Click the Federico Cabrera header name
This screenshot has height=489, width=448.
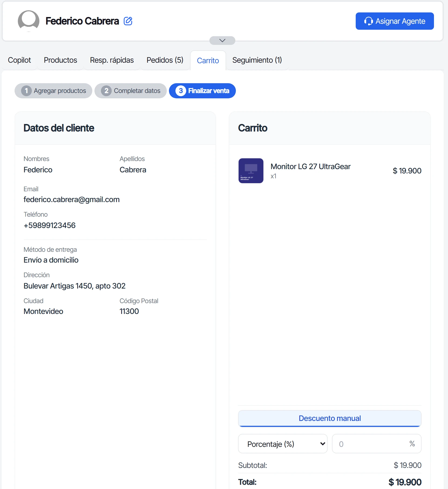pos(82,21)
